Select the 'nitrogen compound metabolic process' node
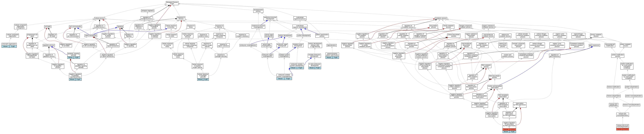 [465, 26]
